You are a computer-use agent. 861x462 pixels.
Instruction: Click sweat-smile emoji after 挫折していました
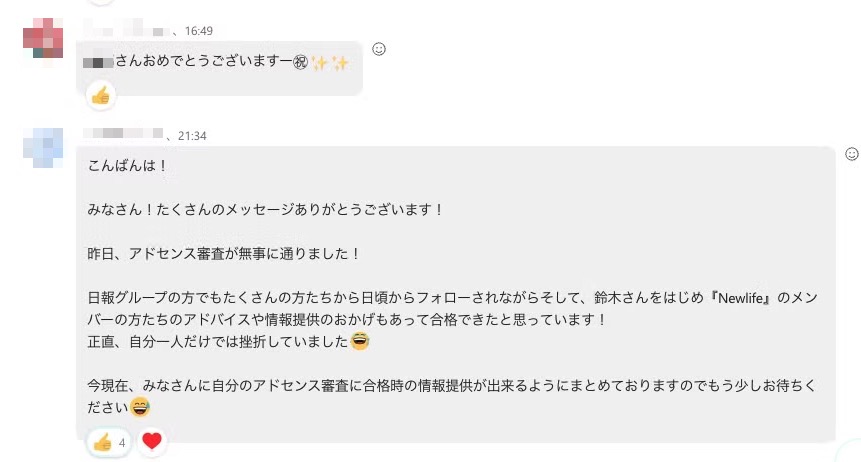pos(361,342)
